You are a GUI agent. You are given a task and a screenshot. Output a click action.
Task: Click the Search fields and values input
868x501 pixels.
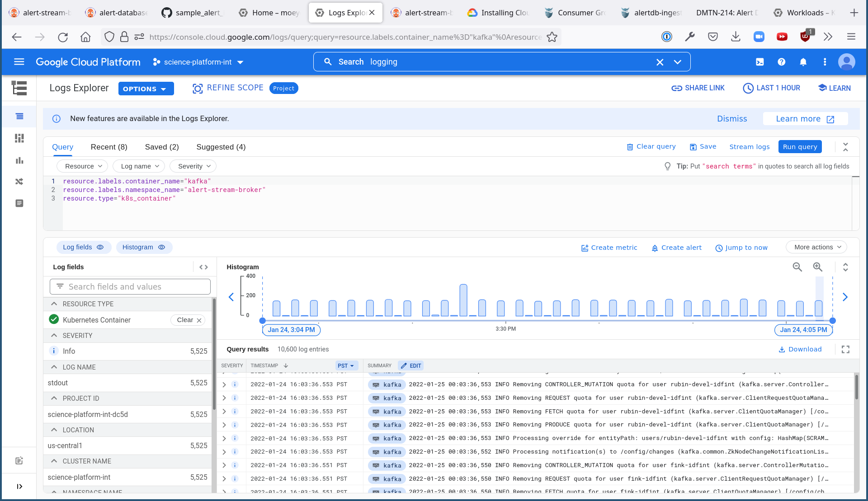click(x=130, y=286)
